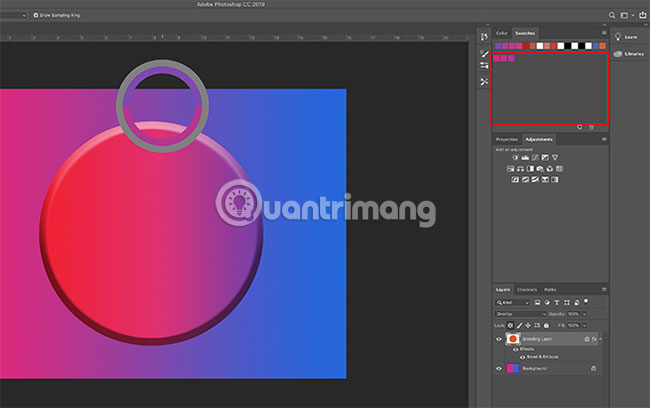Viewport: 650px width, 408px height.
Task: Toggle lock image pixels brush icon
Action: point(519,325)
